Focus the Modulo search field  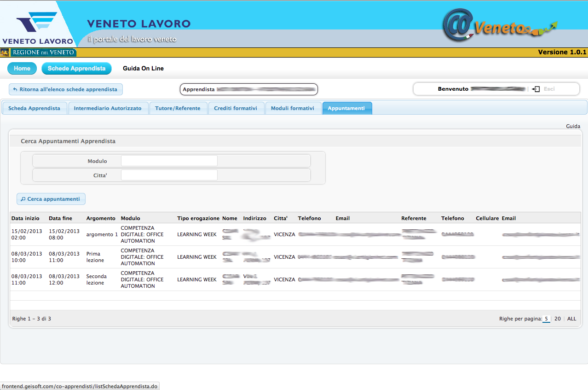pyautogui.click(x=169, y=161)
